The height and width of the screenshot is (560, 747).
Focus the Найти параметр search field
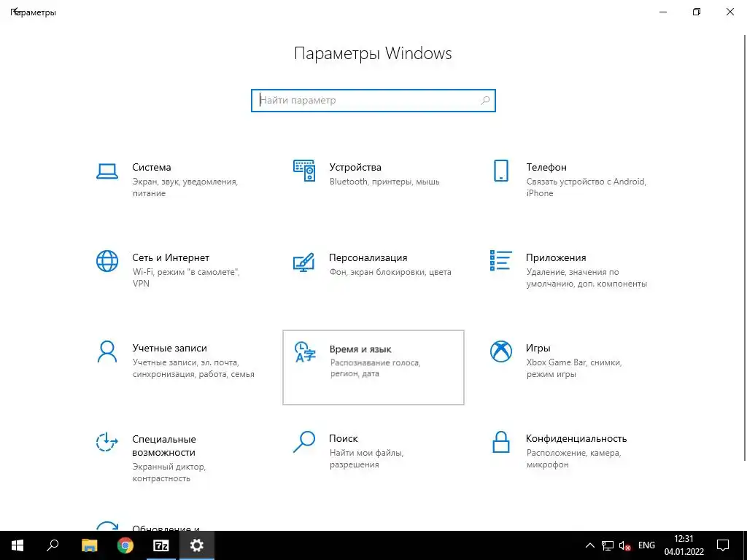pyautogui.click(x=373, y=101)
